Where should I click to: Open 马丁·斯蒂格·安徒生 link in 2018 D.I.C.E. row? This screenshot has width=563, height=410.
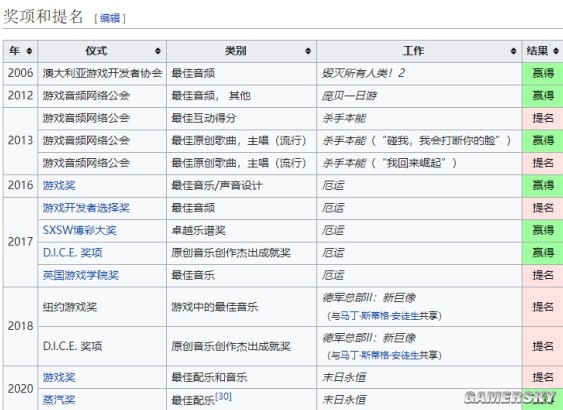coord(380,355)
